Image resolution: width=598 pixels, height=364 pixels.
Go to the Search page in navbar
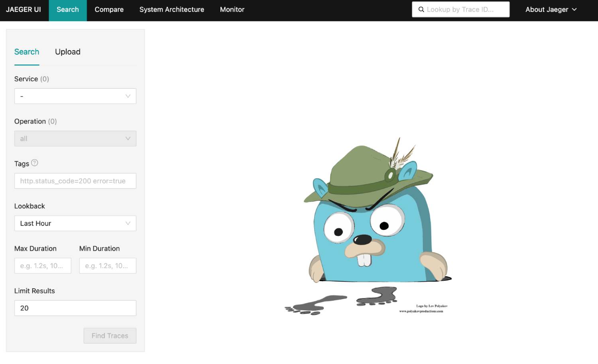(x=68, y=10)
